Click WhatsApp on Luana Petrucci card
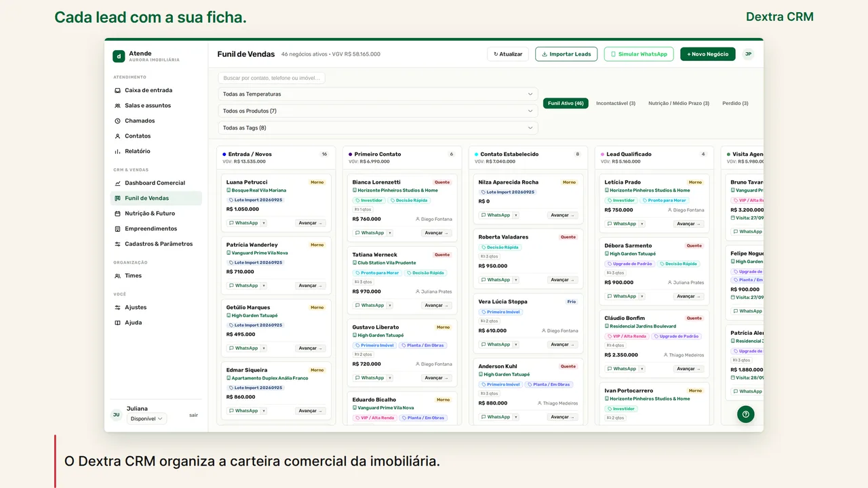The image size is (868, 488). tap(243, 223)
